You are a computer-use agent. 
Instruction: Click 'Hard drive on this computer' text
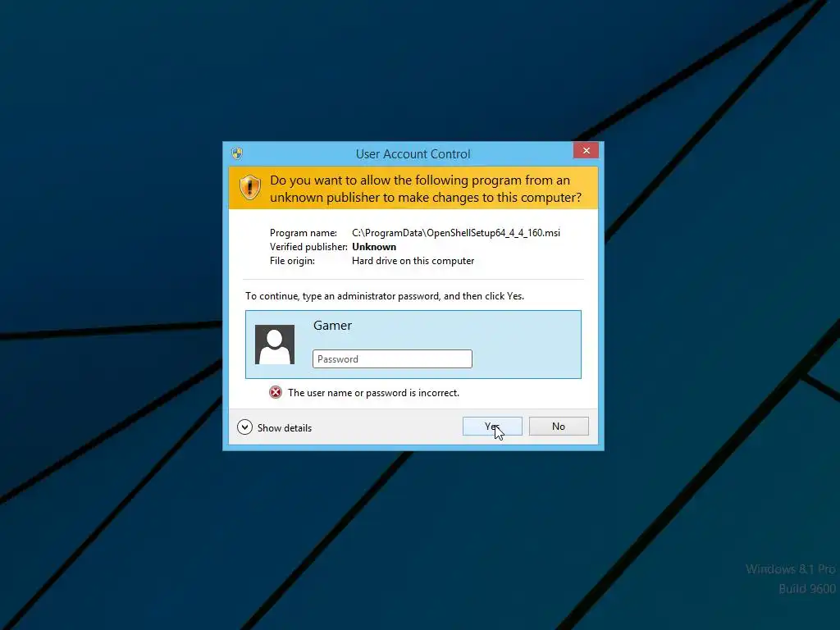(x=413, y=261)
